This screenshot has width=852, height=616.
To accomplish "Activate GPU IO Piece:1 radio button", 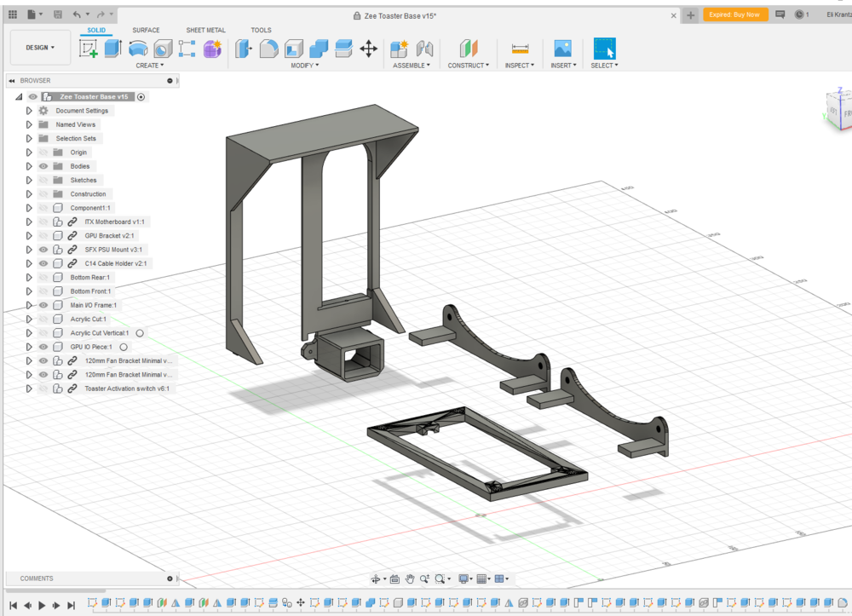I will (x=124, y=347).
